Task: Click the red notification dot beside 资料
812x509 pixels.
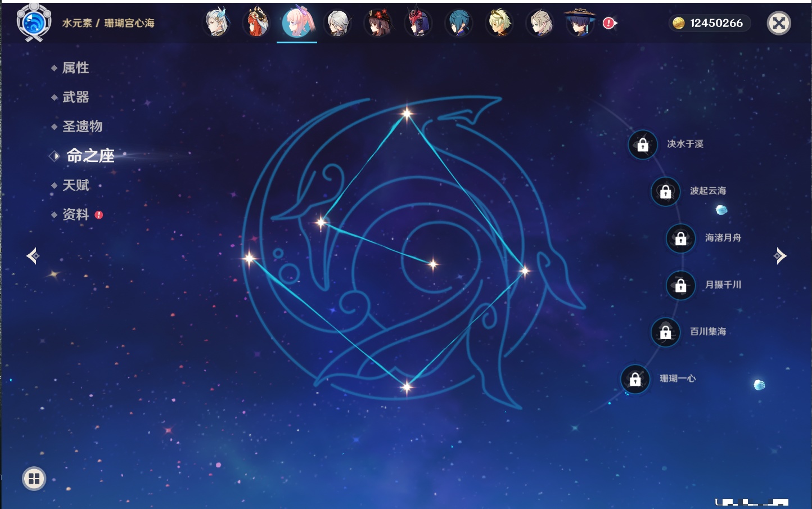Action: [x=99, y=215]
